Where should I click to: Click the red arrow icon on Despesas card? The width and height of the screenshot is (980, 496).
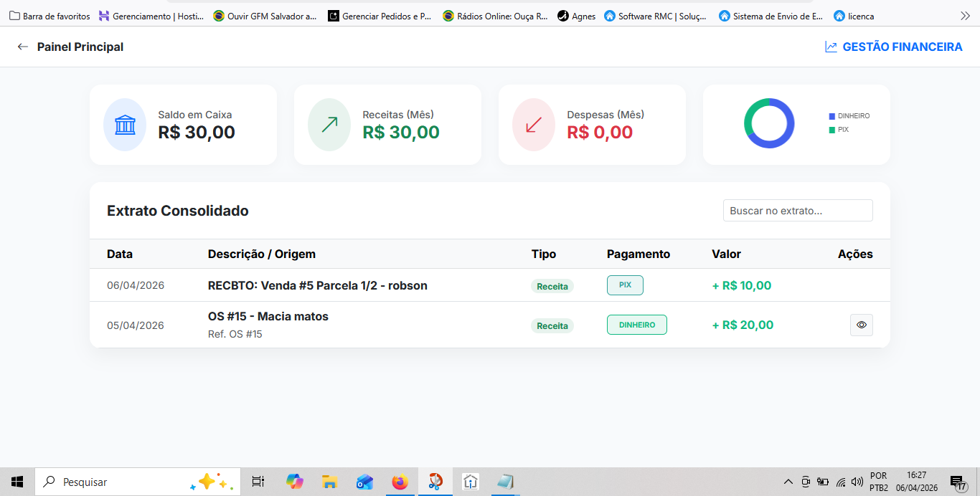pyautogui.click(x=533, y=124)
